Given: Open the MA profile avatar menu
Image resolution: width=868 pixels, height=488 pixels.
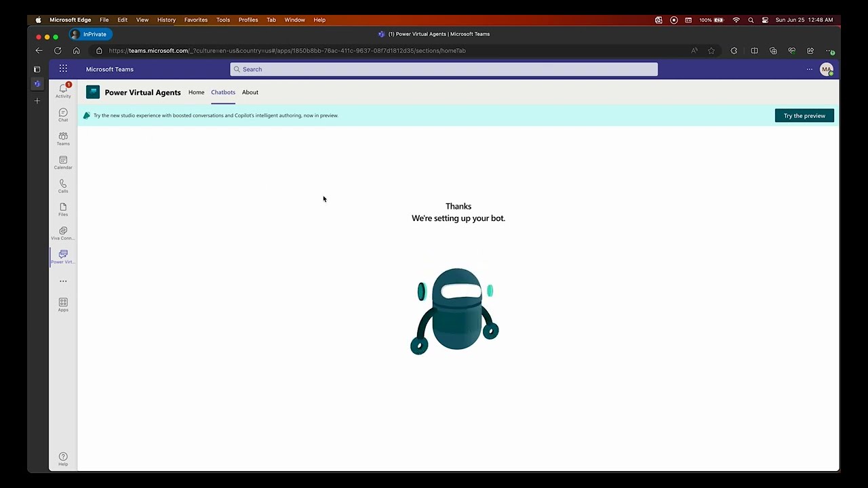Looking at the screenshot, I should click(x=826, y=69).
